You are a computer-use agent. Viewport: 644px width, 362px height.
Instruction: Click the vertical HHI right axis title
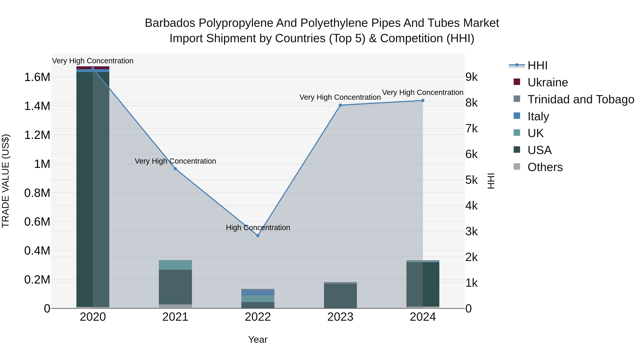[x=491, y=181]
